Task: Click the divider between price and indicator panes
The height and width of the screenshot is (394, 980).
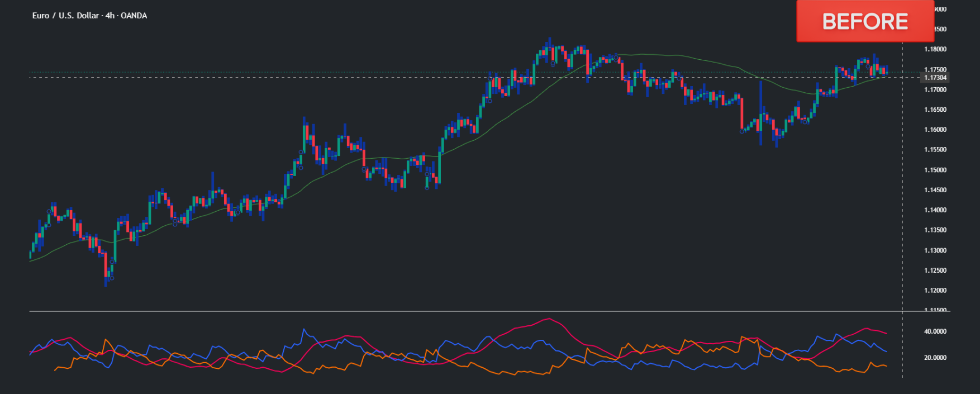Action: pyautogui.click(x=447, y=311)
